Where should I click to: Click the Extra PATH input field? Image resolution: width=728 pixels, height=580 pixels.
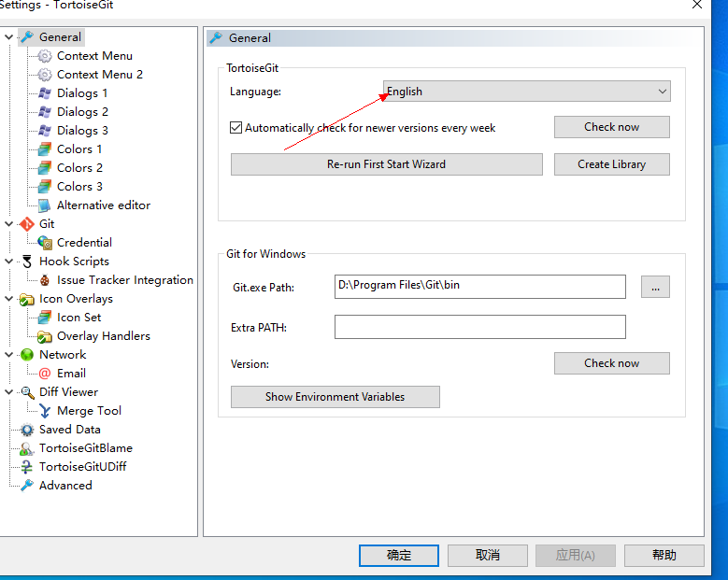click(x=480, y=327)
